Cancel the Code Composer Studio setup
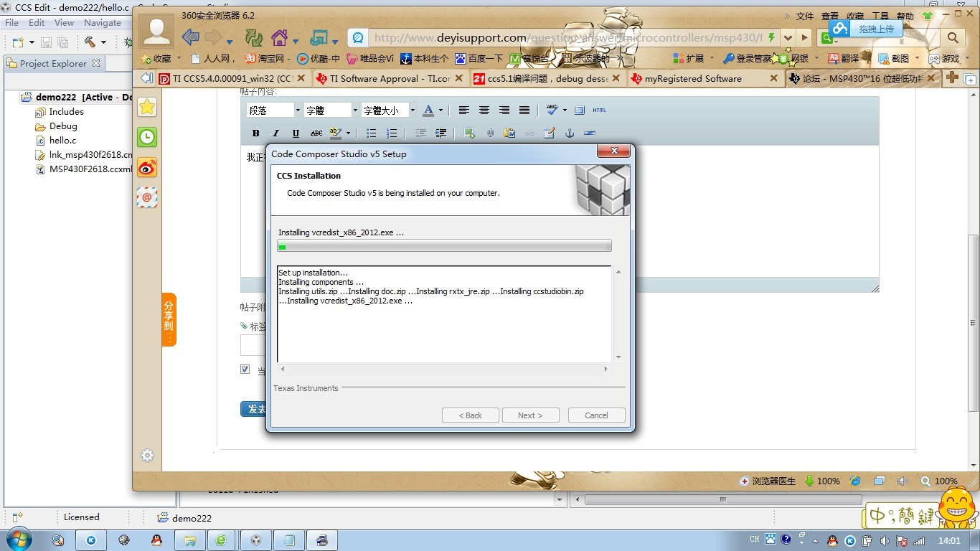The height and width of the screenshot is (551, 980). click(596, 415)
